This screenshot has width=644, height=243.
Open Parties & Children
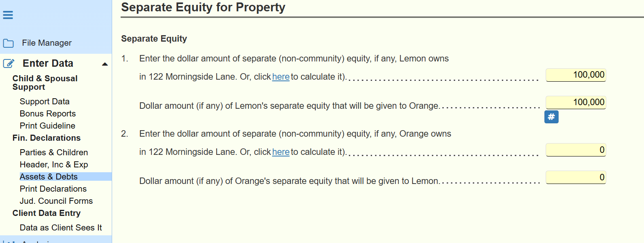tap(54, 152)
